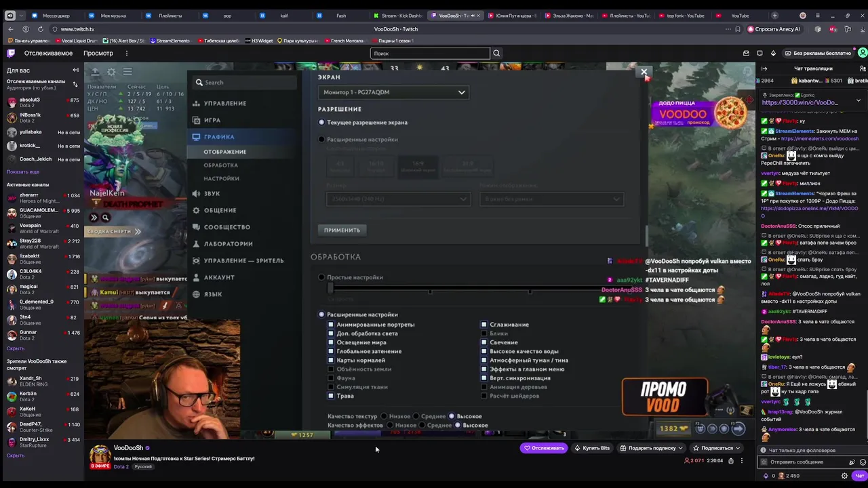Expand the pinned chat message chevron

pyautogui.click(x=858, y=100)
